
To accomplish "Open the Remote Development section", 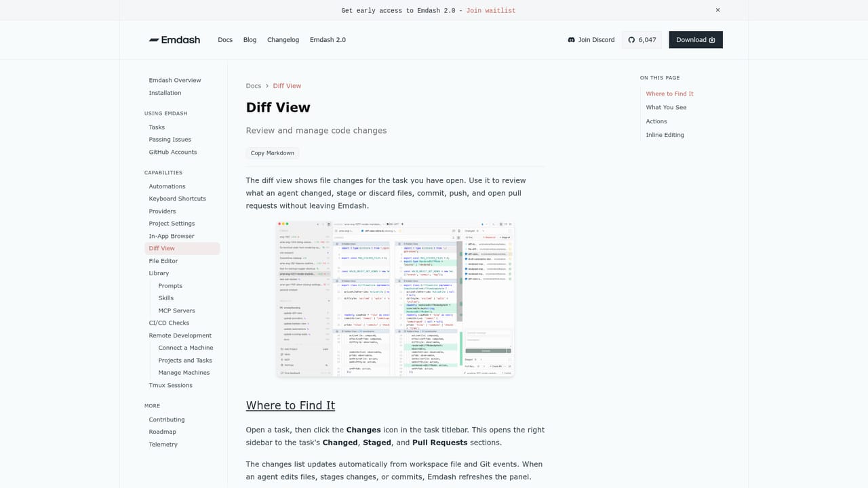I will pyautogui.click(x=180, y=335).
